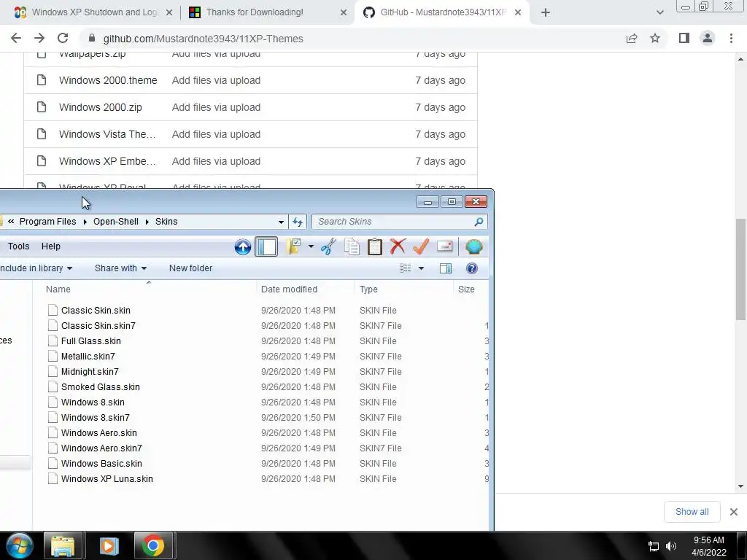
Task: Click the change view icon
Action: (x=405, y=268)
